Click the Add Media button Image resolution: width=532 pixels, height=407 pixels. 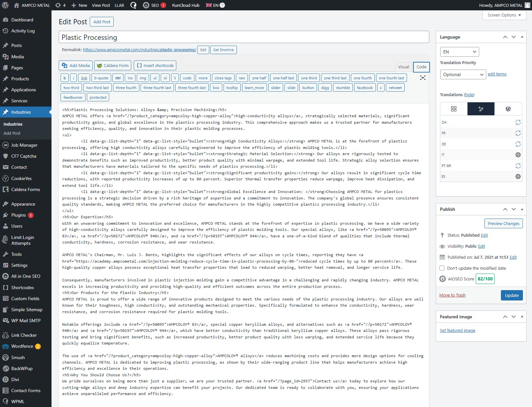76,65
